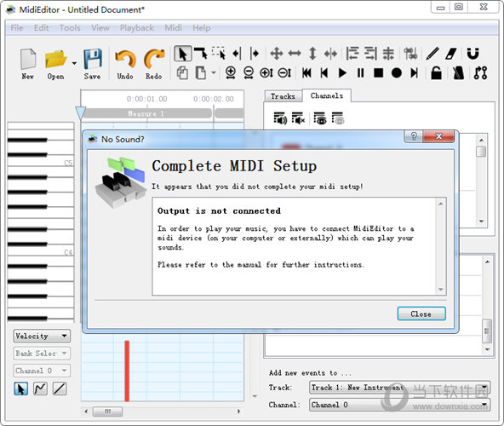
Task: Save the document with floppy icon
Action: tap(93, 64)
